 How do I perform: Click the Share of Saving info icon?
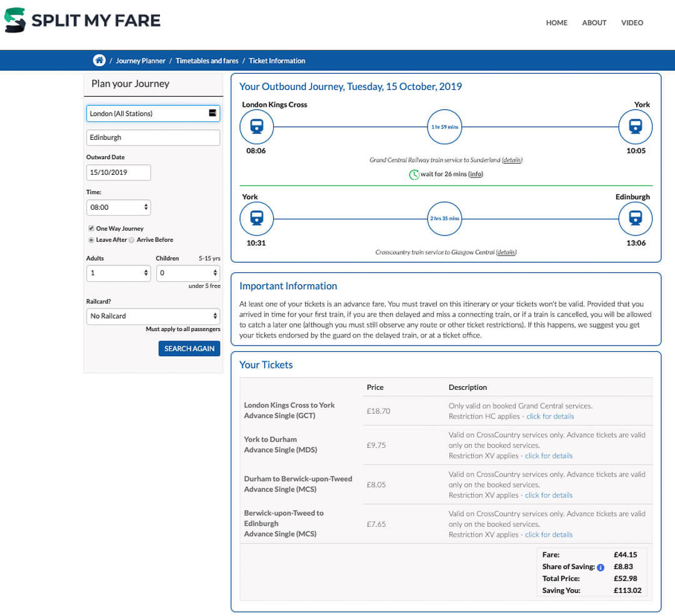point(601,567)
